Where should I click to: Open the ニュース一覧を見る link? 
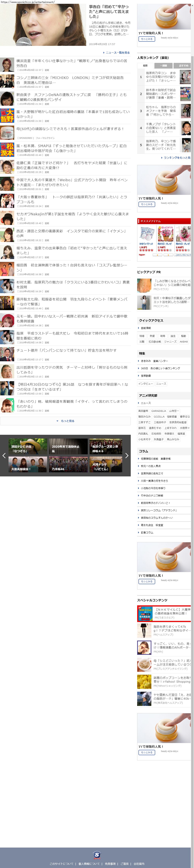click(117, 53)
